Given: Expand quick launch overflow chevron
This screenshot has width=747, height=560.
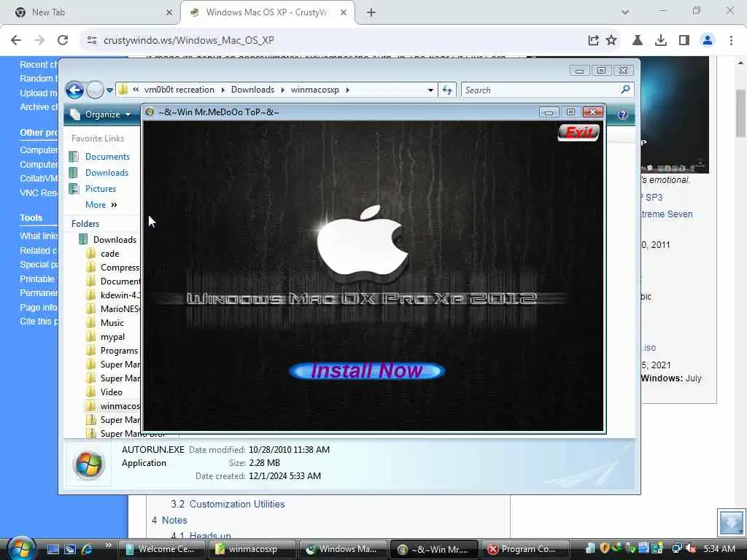Looking at the screenshot, I should pos(108,545).
